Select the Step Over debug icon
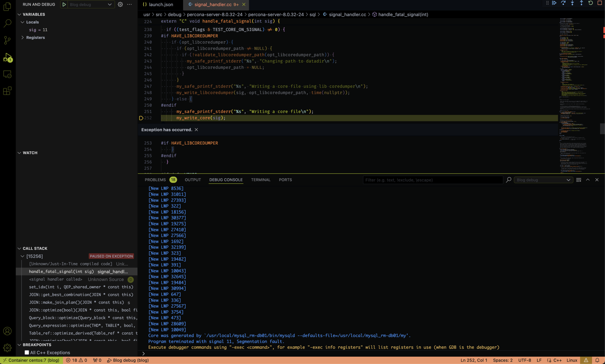This screenshot has width=605, height=364. click(563, 3)
